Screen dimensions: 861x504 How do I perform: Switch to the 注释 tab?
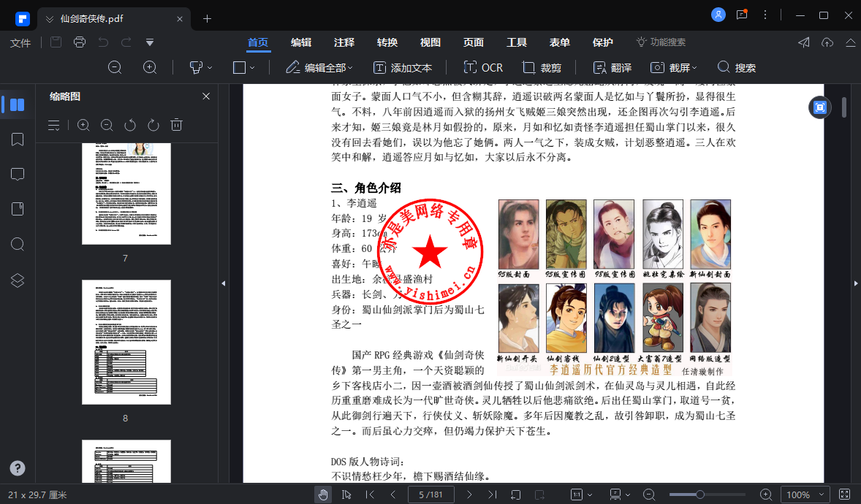coord(344,42)
